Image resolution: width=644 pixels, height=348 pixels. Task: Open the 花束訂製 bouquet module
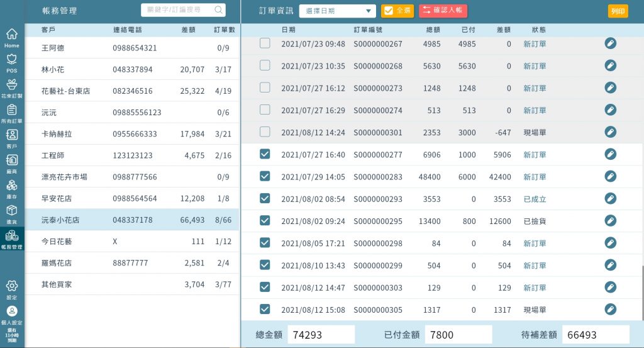[12, 88]
